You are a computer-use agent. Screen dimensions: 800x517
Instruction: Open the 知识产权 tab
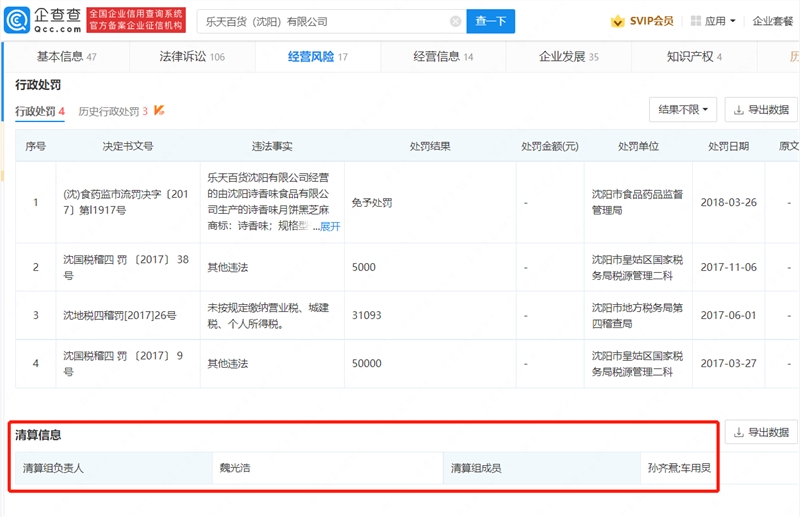pyautogui.click(x=694, y=57)
